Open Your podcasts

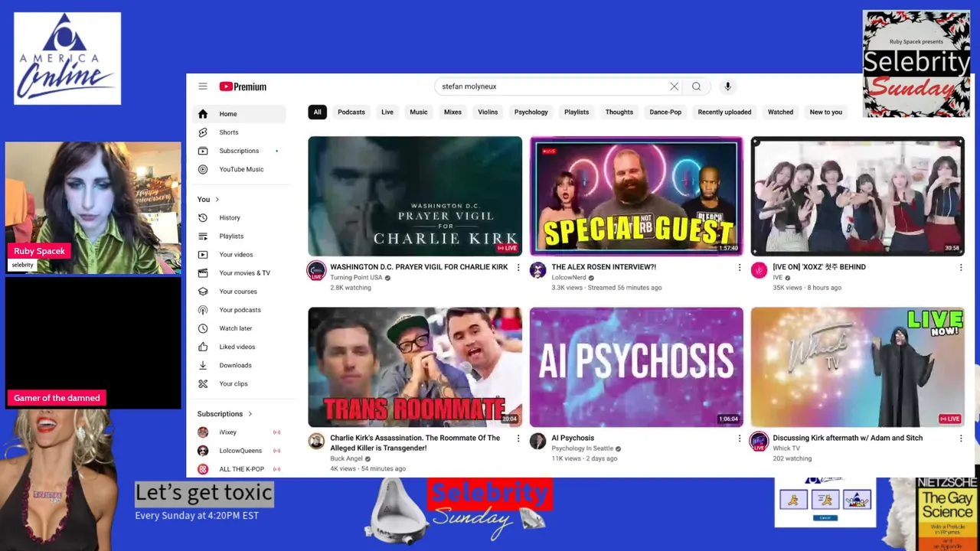coord(239,310)
